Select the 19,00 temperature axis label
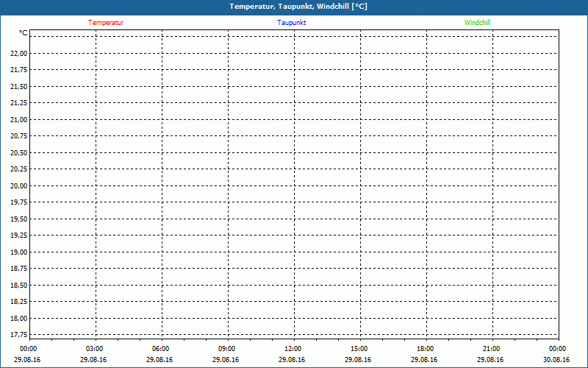Viewport: 588px width, 368px height. (x=19, y=252)
